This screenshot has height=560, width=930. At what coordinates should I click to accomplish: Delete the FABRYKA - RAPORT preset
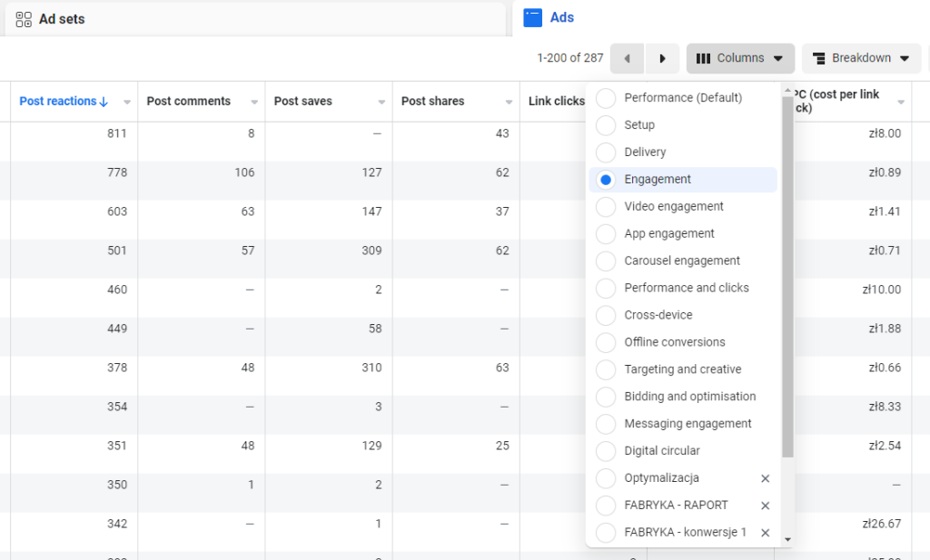[765, 506]
